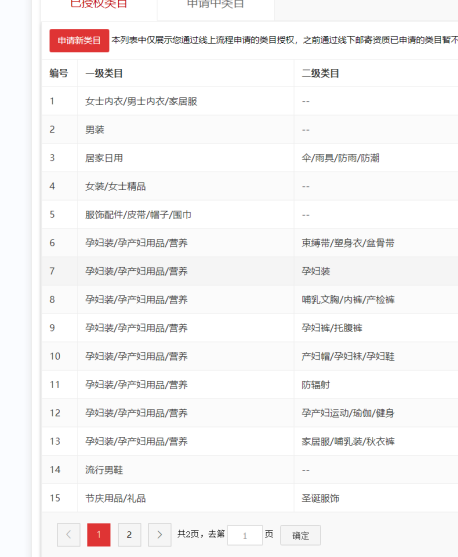Click the 圣诞服饰 cell
Image resolution: width=458 pixels, height=557 pixels.
[376, 498]
